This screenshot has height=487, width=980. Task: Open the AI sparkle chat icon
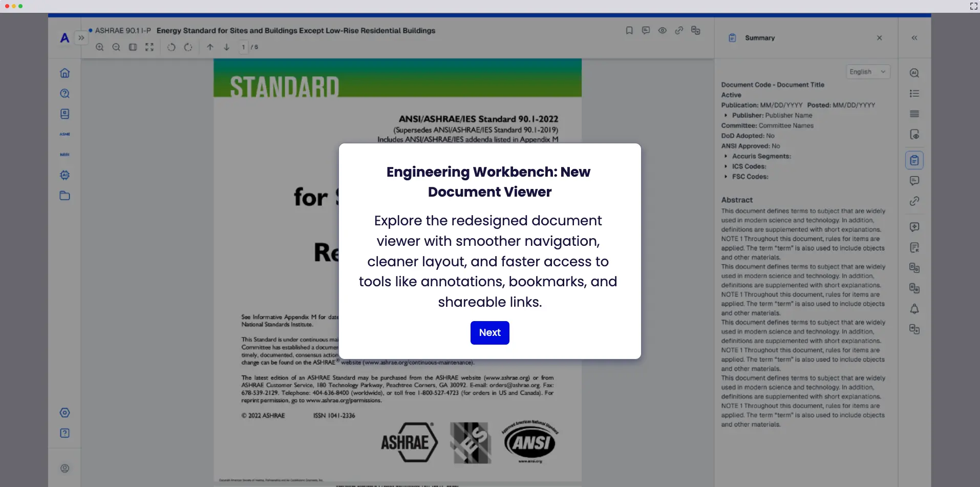pos(914,227)
